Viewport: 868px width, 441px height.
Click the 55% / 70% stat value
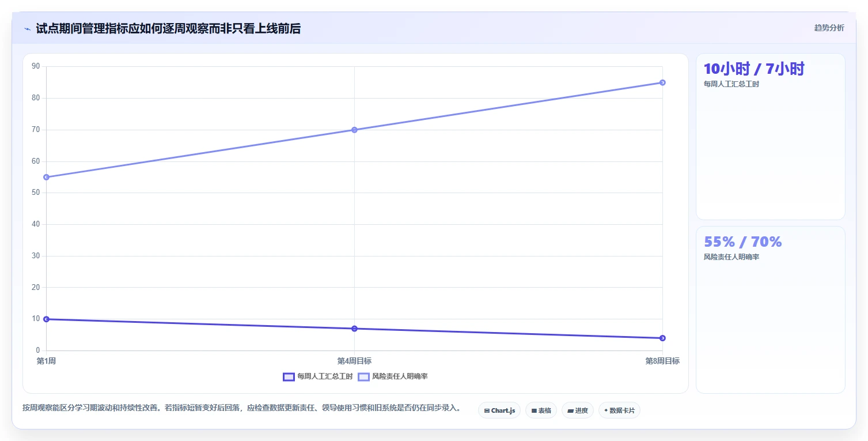pos(743,242)
